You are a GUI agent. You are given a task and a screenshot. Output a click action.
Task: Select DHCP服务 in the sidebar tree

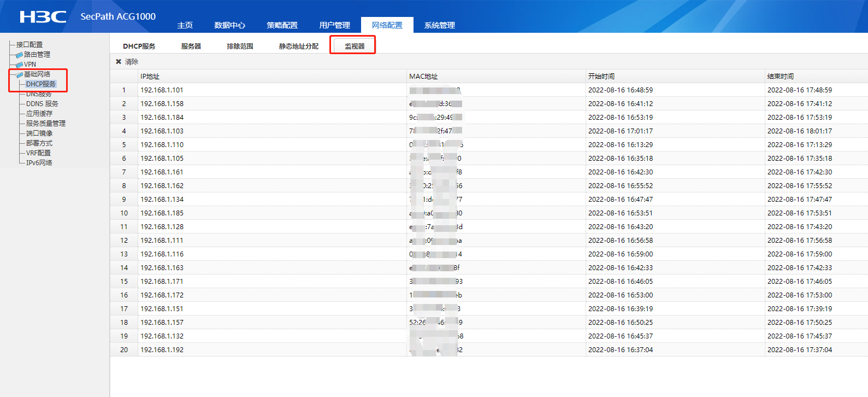click(41, 84)
